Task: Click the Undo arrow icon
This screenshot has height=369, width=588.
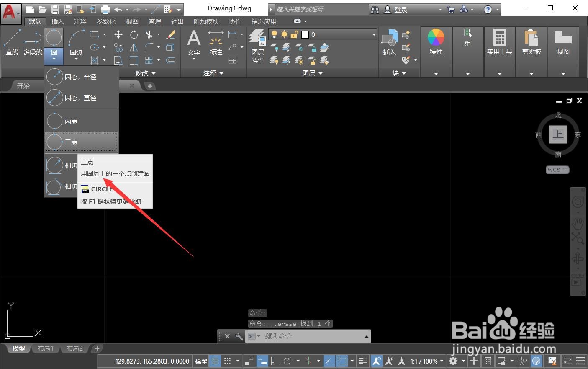Action: click(x=118, y=9)
